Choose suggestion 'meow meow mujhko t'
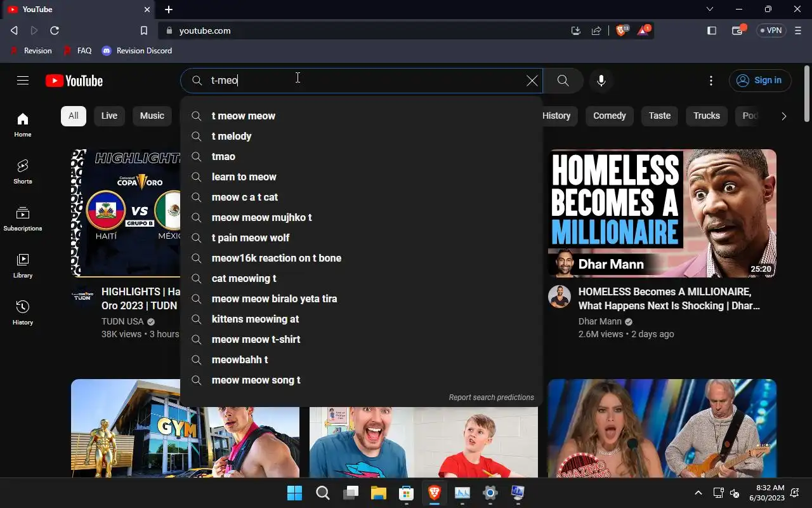Screen dimensions: 812x508 point(362,217)
